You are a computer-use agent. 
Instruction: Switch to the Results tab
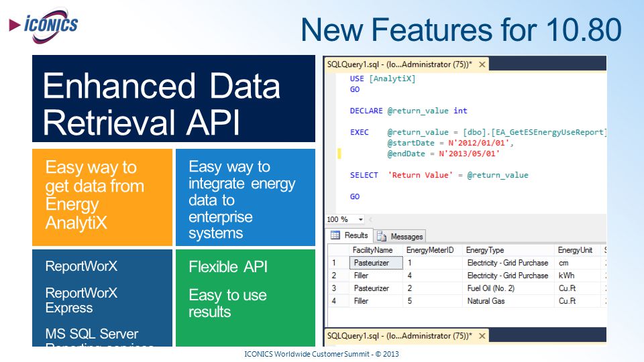pyautogui.click(x=350, y=235)
